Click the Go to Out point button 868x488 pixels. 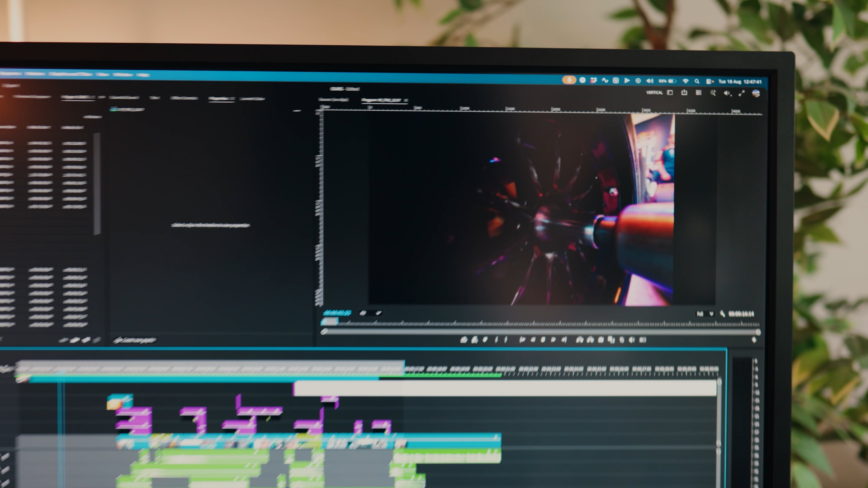click(564, 340)
